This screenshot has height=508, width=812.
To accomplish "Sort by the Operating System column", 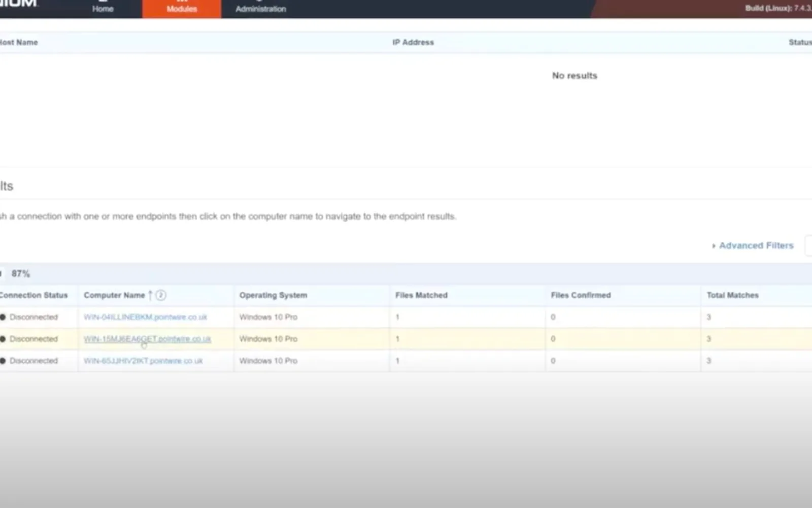I will (273, 295).
